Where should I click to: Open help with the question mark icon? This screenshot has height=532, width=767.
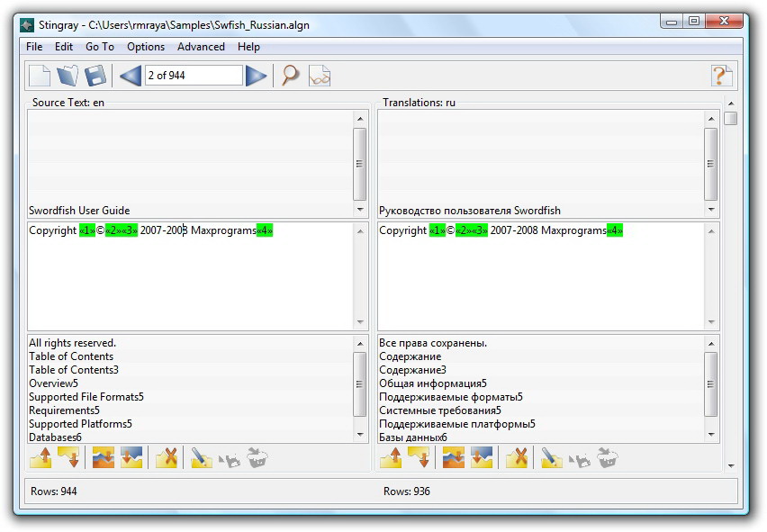coord(721,76)
